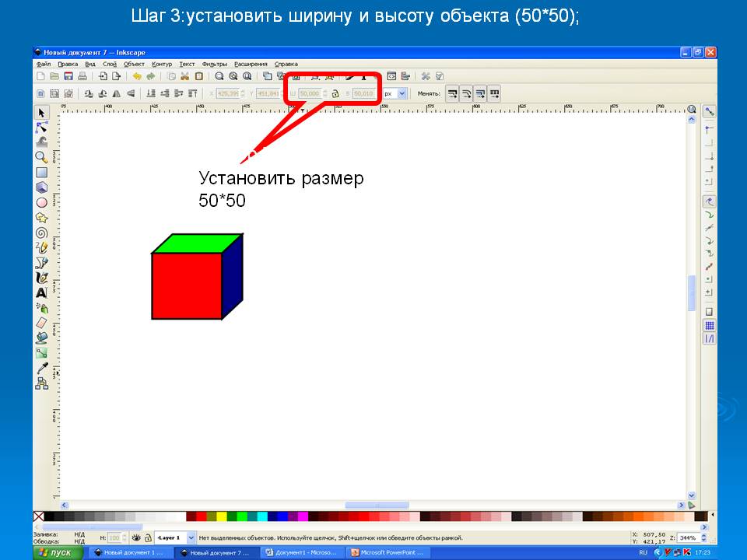Select the Text tool
The image size is (747, 560).
(42, 293)
